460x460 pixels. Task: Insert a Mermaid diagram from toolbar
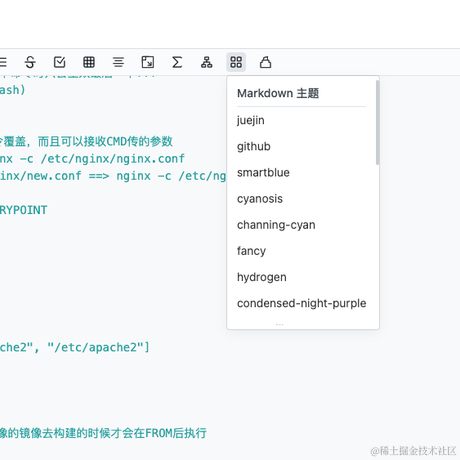click(207, 62)
